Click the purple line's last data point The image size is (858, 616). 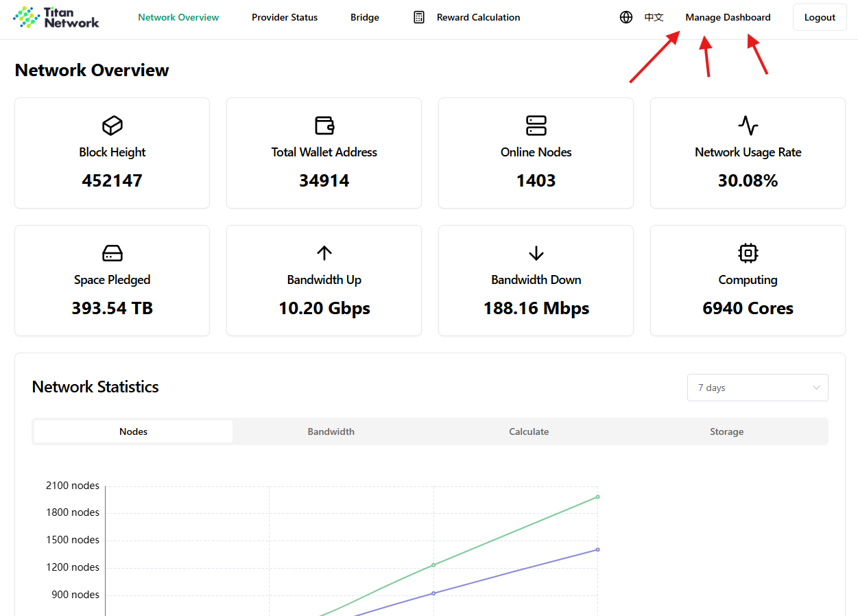pyautogui.click(x=598, y=549)
